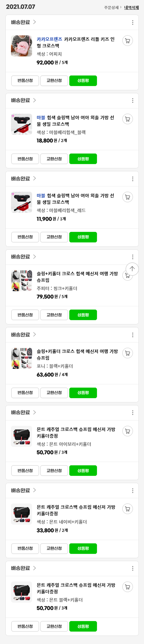This screenshot has width=144, height=644.
Task: Open three-dot menu for 카카오프렌즈 order
Action: point(132,22)
